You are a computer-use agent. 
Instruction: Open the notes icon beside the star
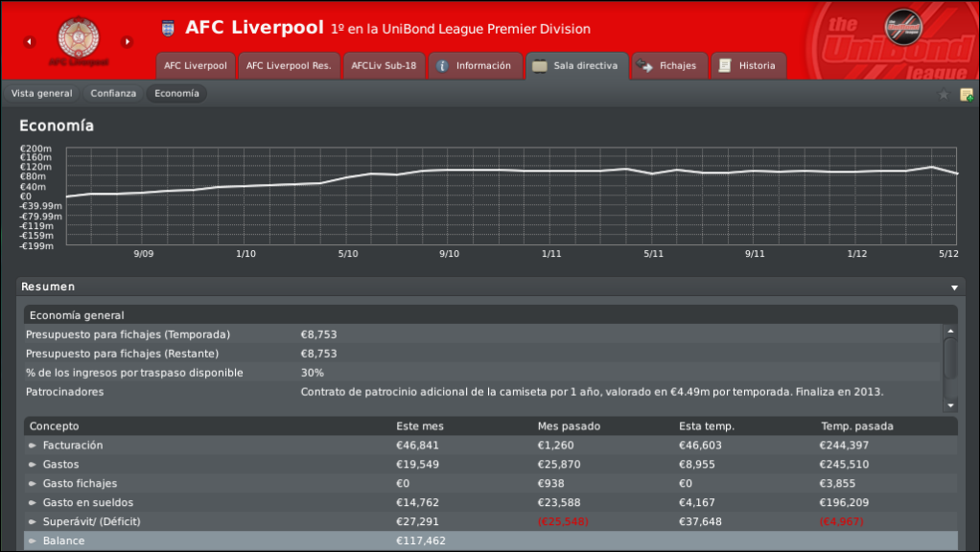[967, 94]
